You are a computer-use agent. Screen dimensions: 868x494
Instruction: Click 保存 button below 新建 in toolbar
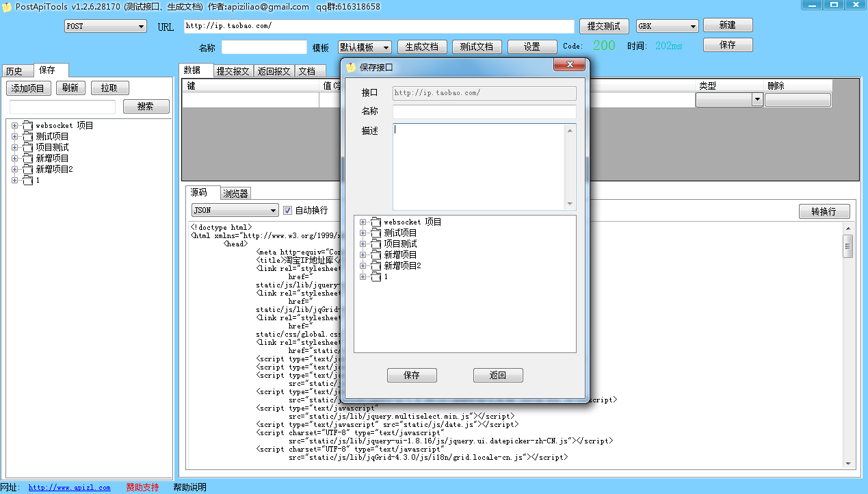coord(728,44)
